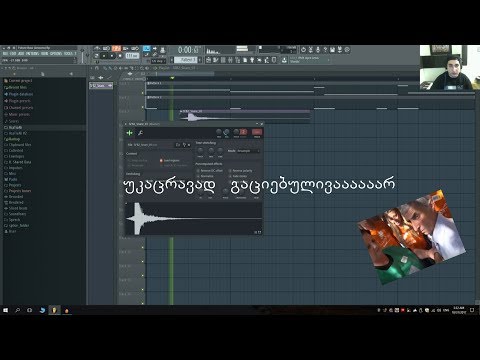Select the playlist Draw pencil tool

pyautogui.click(x=104, y=68)
